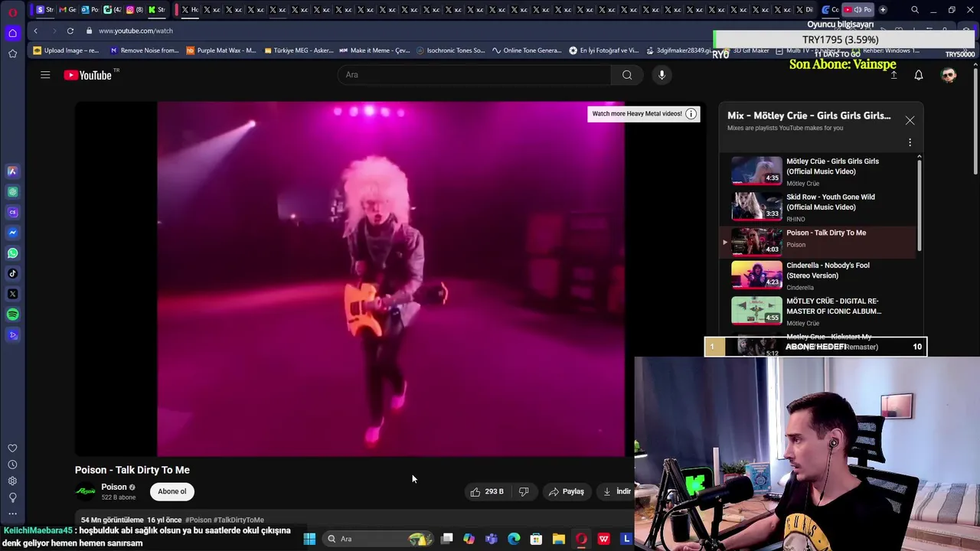Submit search with the magnifier button
Viewport: 980px width, 551px height.
tap(627, 75)
